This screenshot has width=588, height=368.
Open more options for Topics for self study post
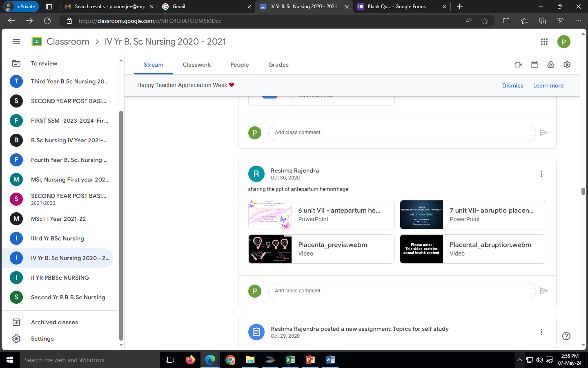pyautogui.click(x=541, y=332)
